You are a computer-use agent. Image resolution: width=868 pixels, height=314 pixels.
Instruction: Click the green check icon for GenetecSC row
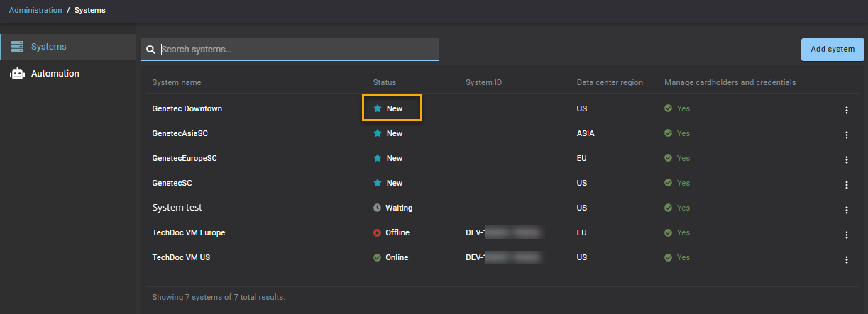click(x=668, y=183)
